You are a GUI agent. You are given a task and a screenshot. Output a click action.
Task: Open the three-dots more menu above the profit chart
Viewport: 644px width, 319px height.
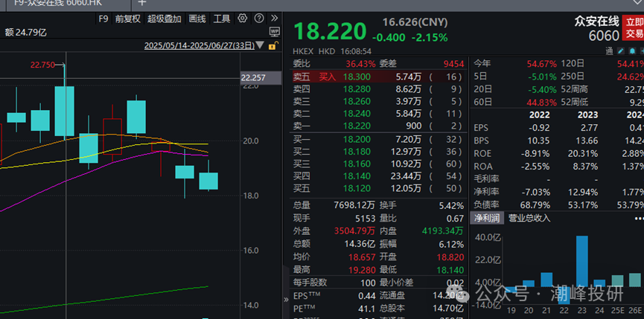pos(639,218)
